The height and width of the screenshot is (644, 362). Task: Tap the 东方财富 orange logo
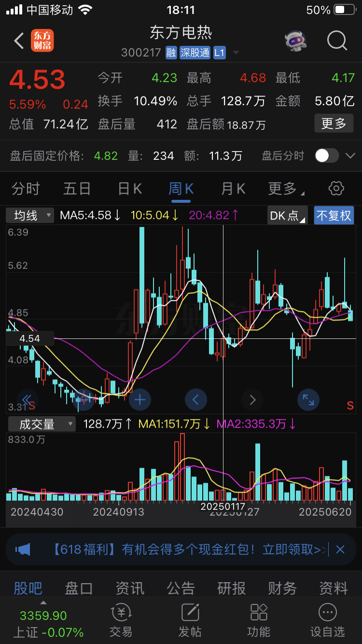click(42, 41)
